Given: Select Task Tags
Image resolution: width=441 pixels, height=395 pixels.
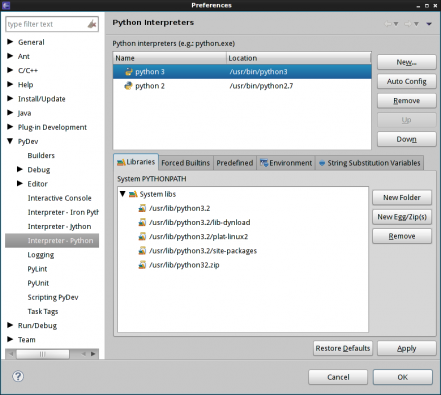Looking at the screenshot, I should (x=43, y=311).
